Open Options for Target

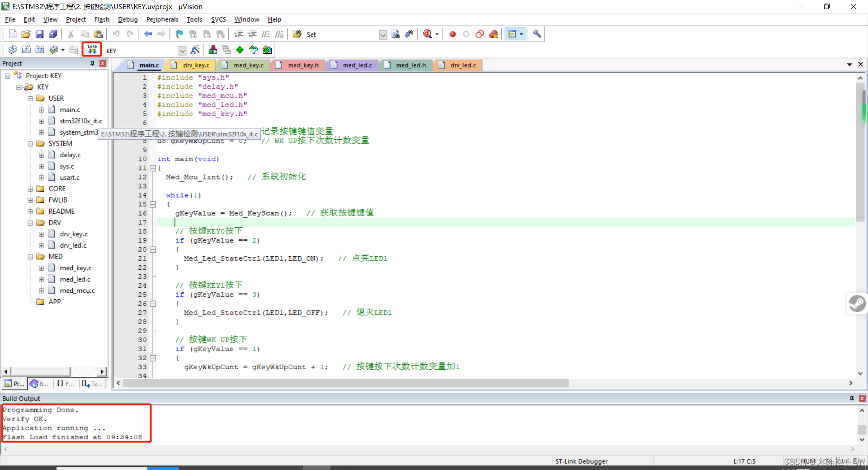click(195, 50)
